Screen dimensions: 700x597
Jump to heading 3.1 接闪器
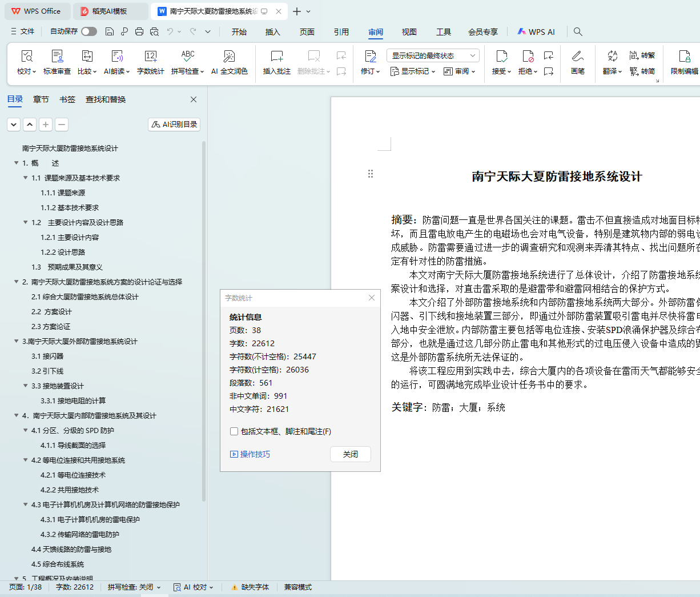pyautogui.click(x=47, y=356)
